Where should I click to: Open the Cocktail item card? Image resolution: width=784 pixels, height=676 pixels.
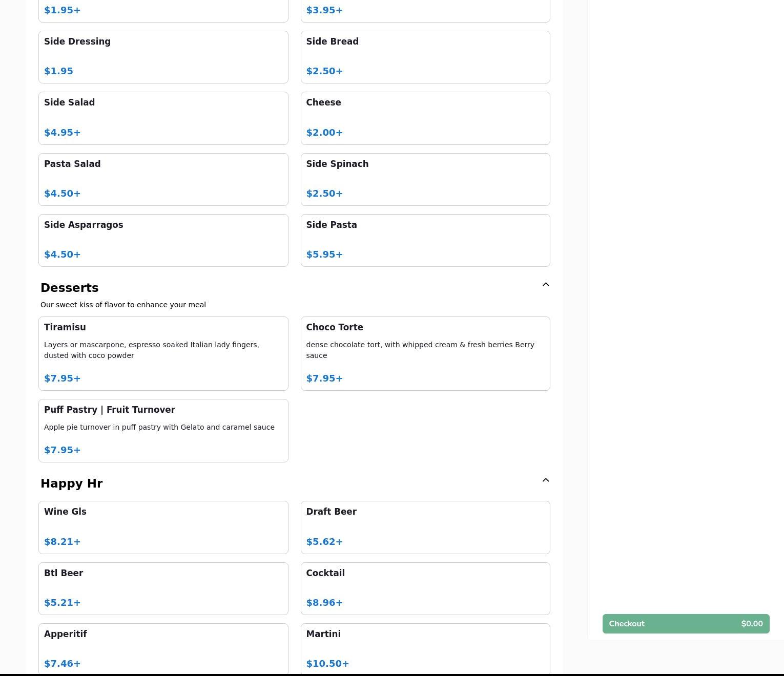425,588
